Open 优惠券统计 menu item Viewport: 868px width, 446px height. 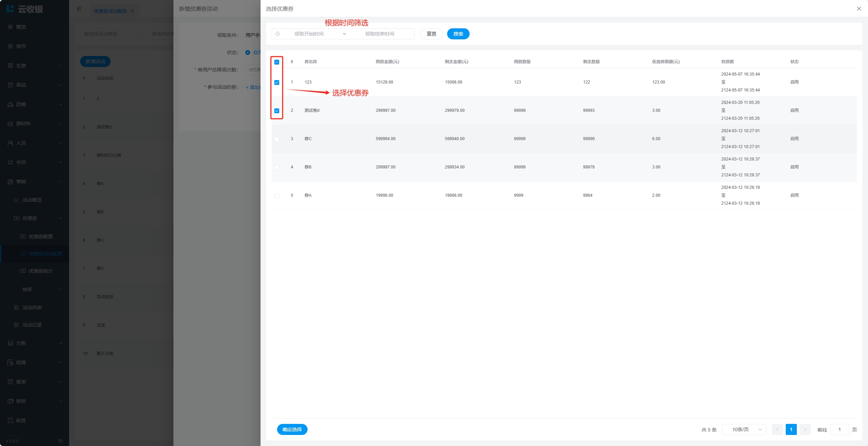pyautogui.click(x=40, y=271)
